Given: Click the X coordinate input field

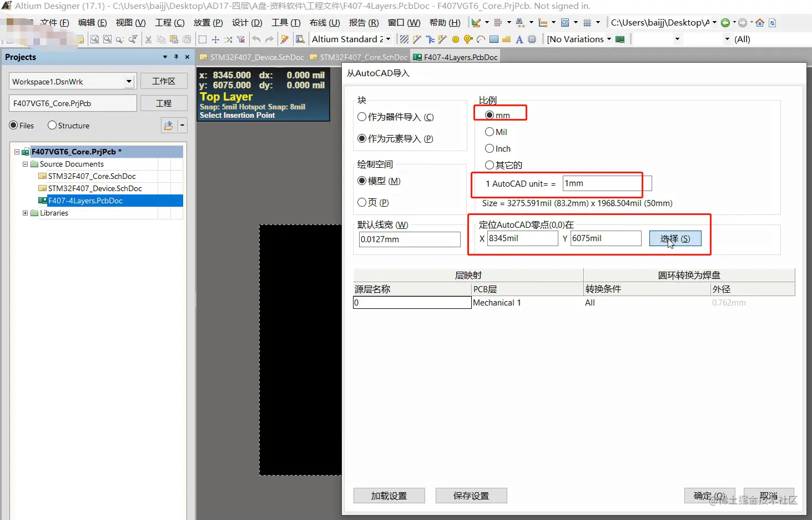Looking at the screenshot, I should (x=522, y=238).
